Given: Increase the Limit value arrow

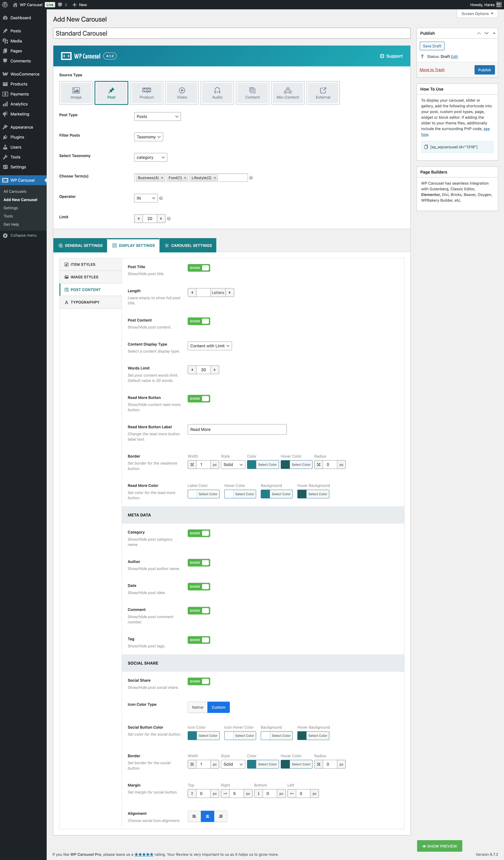Looking at the screenshot, I should click(161, 219).
